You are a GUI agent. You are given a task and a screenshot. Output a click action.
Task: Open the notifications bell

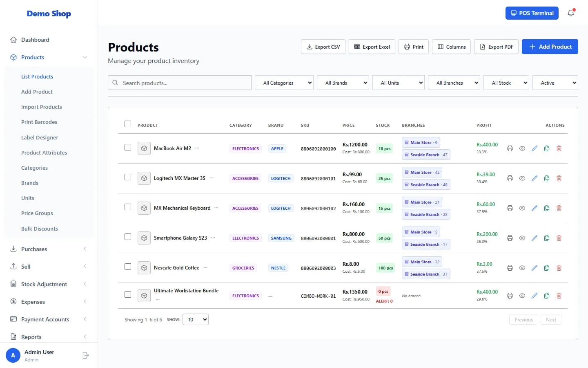571,13
